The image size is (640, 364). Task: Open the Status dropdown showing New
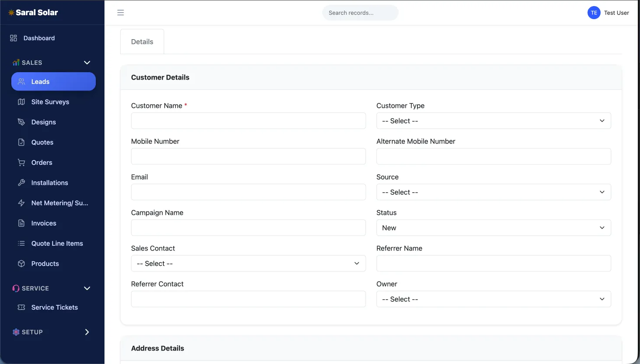coord(493,227)
